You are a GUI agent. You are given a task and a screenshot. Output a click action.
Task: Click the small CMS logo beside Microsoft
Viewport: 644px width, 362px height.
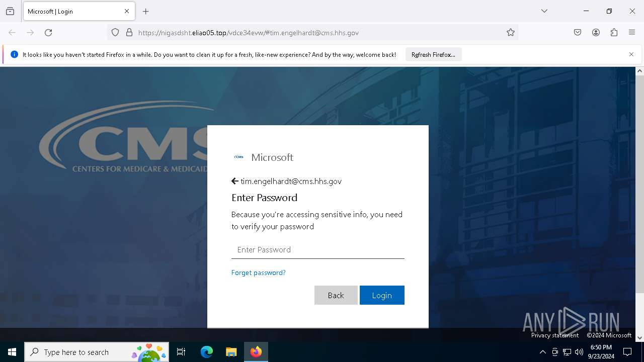pos(239,157)
